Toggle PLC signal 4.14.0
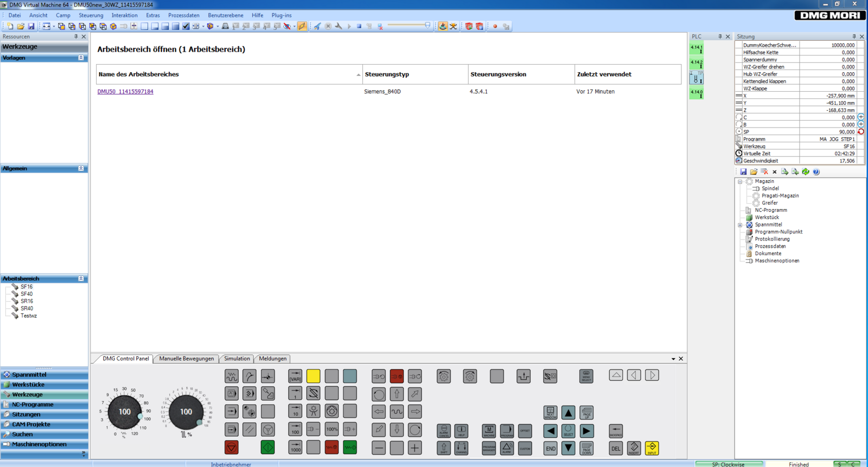 coord(697,93)
